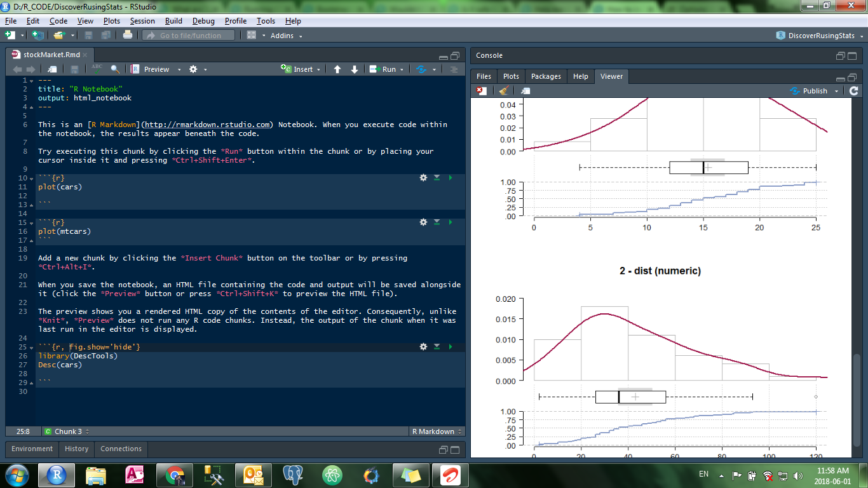Open the File menu

(10, 21)
